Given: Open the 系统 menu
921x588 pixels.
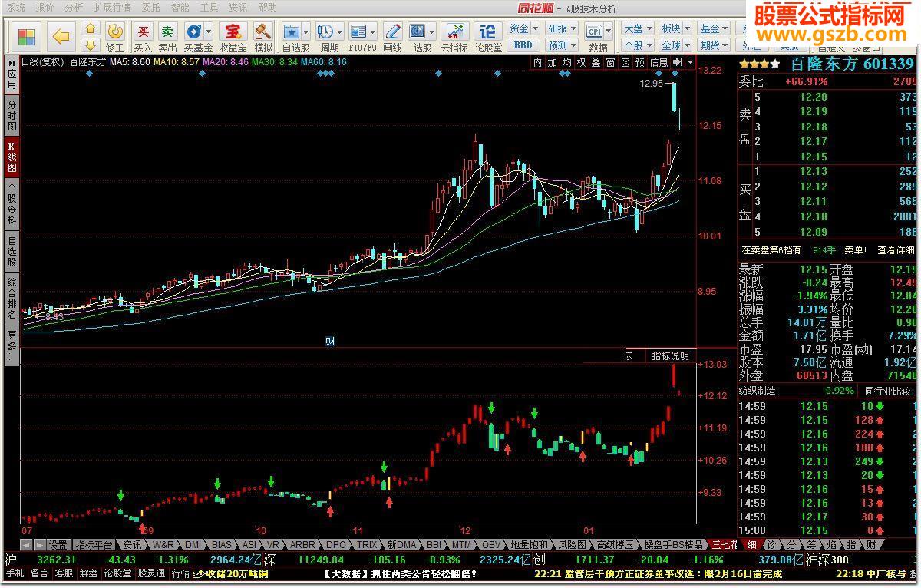Looking at the screenshot, I should tap(16, 8).
